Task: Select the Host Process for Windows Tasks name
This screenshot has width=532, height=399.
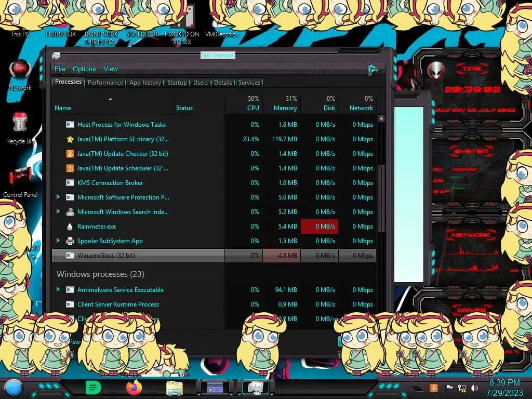Action: coord(122,125)
